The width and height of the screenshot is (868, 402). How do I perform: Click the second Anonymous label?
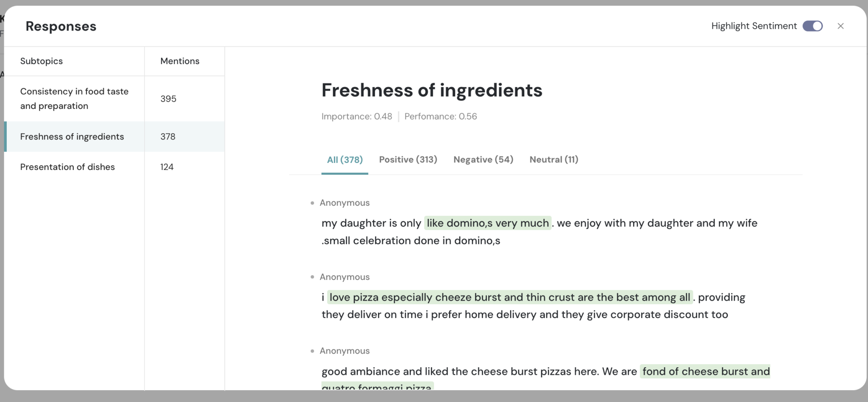[344, 276]
